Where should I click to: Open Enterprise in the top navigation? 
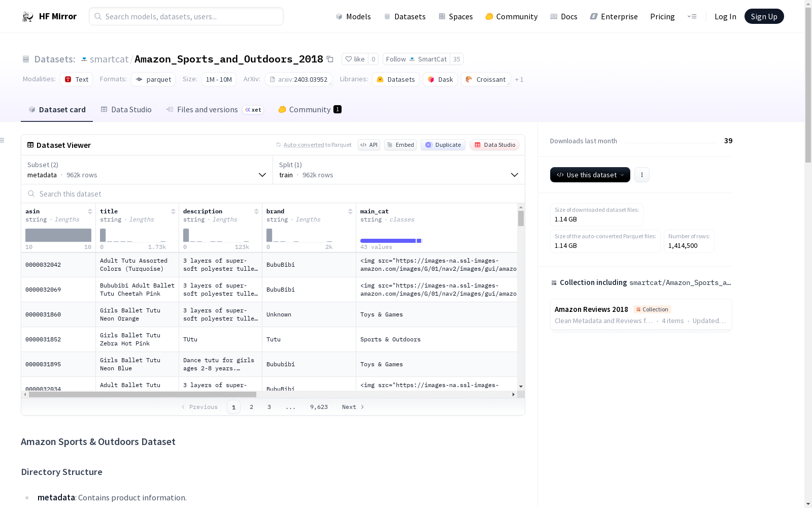(614, 17)
